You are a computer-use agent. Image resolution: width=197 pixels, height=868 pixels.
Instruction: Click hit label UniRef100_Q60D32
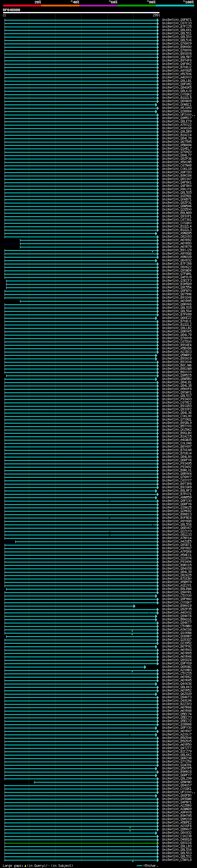pos(176,260)
